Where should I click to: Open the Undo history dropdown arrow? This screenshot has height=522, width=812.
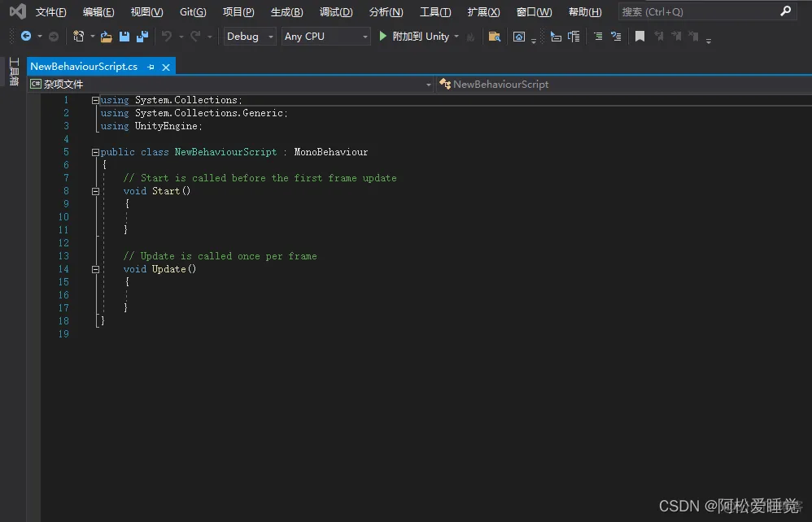(x=181, y=37)
